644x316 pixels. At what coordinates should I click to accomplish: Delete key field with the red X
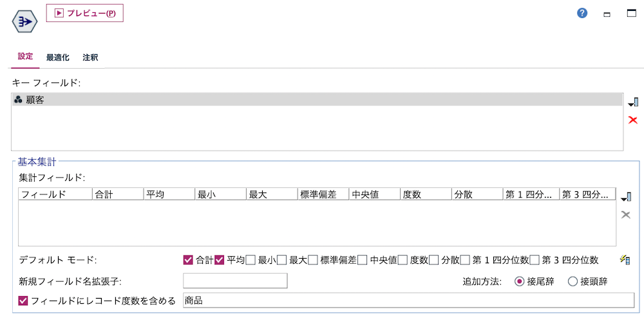pyautogui.click(x=633, y=120)
